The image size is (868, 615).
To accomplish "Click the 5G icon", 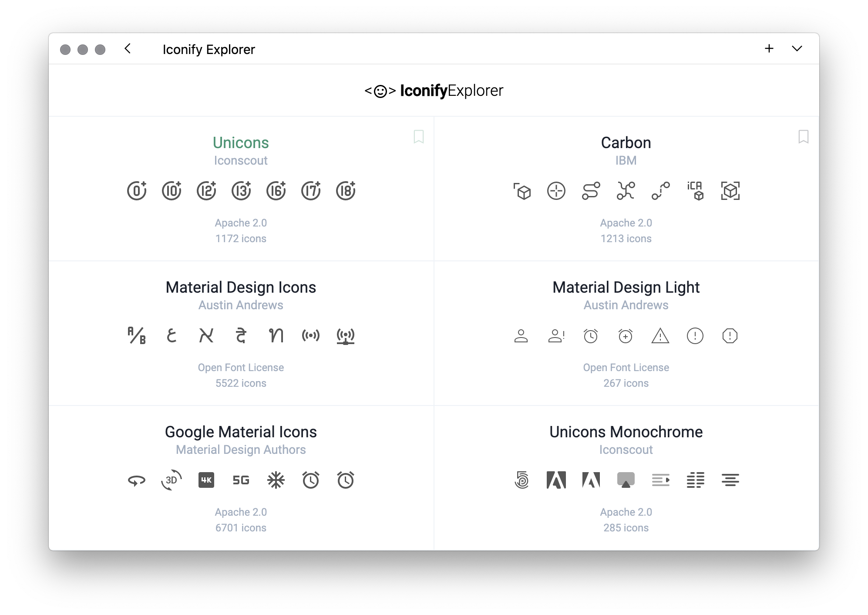I will (x=241, y=480).
